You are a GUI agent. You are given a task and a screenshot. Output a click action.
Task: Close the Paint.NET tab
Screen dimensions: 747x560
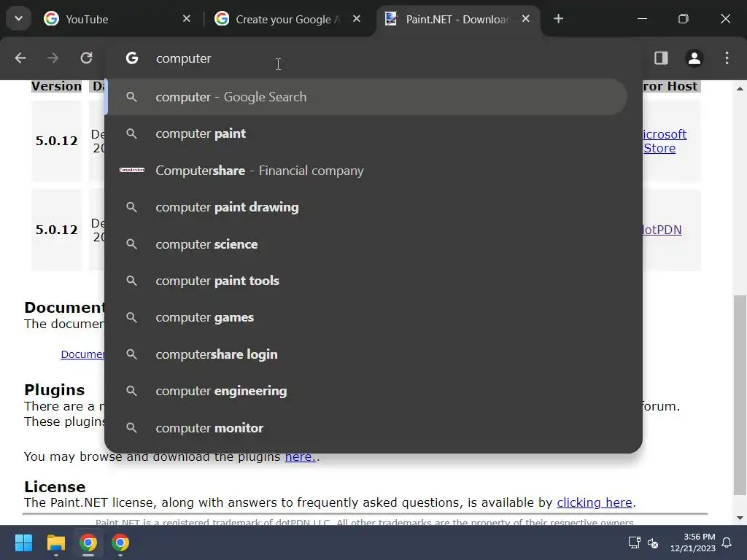(x=525, y=19)
